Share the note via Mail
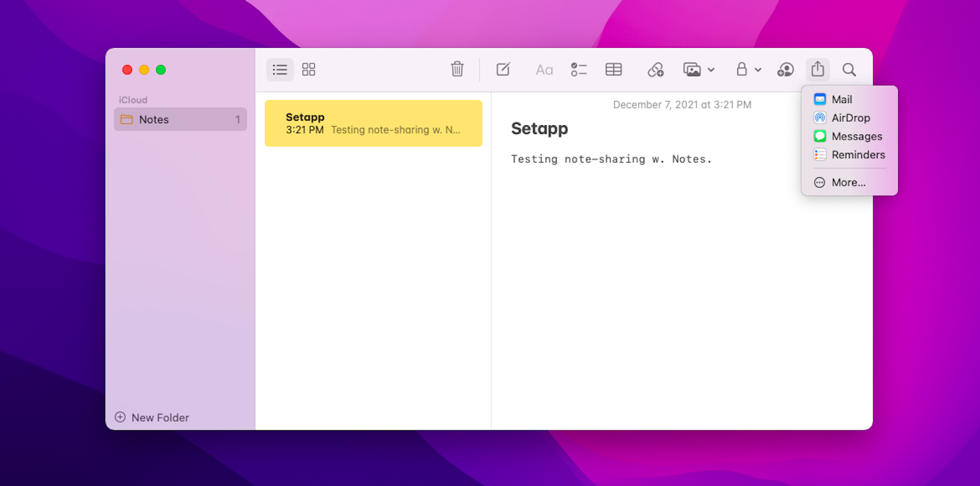Screen dimensions: 980x486 click(842, 99)
